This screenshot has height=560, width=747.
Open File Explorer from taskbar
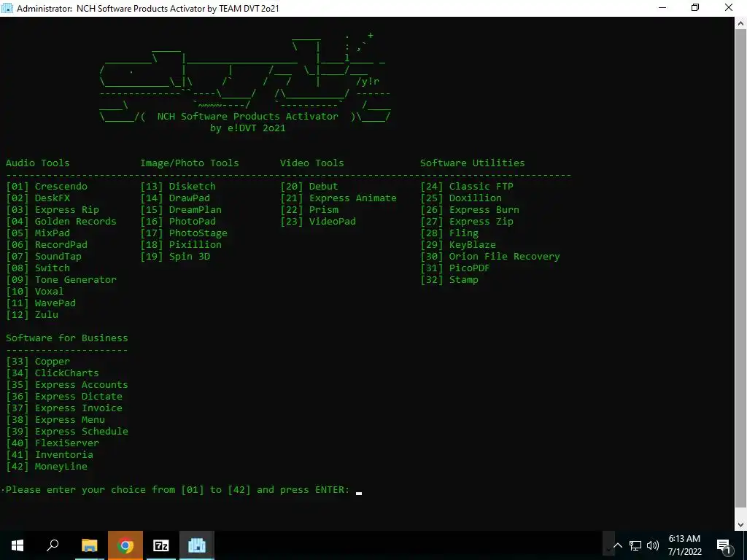point(89,545)
